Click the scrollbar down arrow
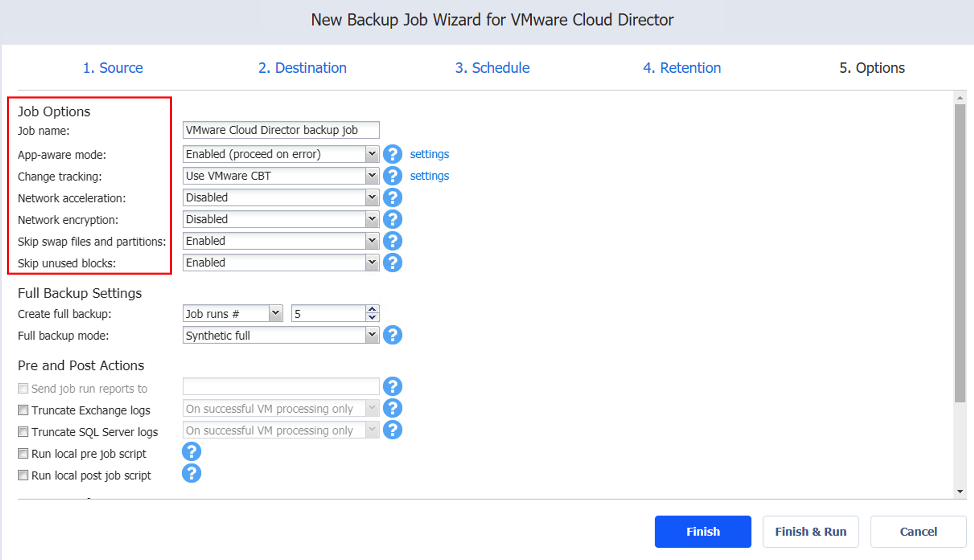This screenshot has width=974, height=560. tap(960, 491)
